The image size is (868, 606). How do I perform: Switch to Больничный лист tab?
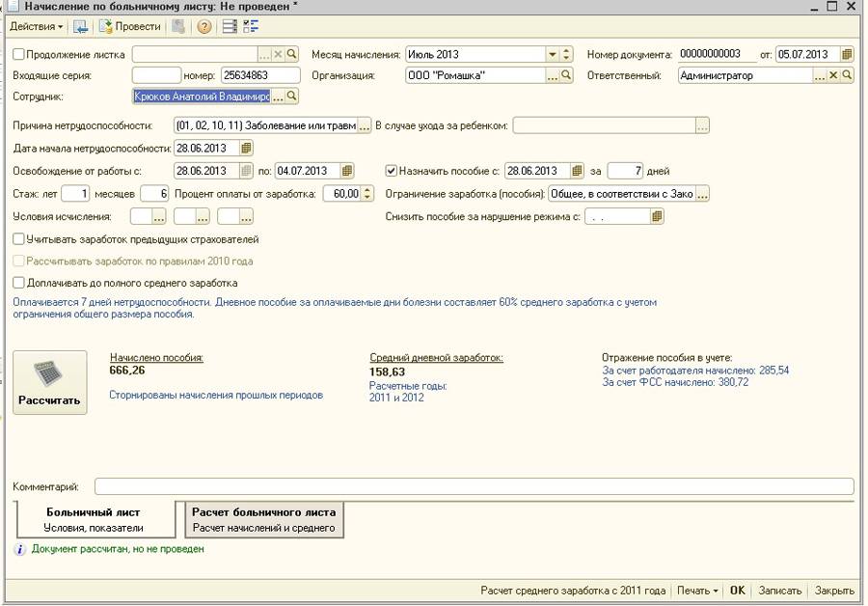[x=95, y=519]
